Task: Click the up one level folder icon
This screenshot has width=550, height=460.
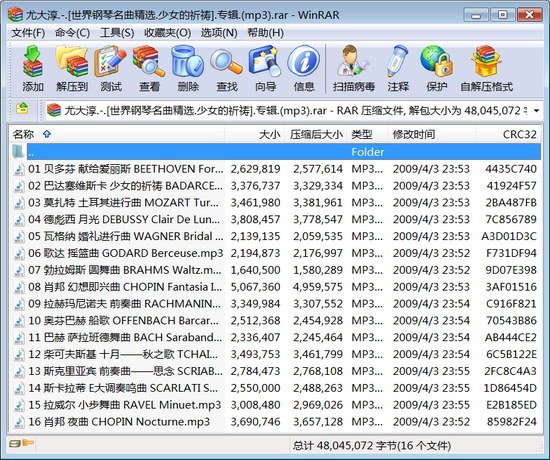Action: 22,109
